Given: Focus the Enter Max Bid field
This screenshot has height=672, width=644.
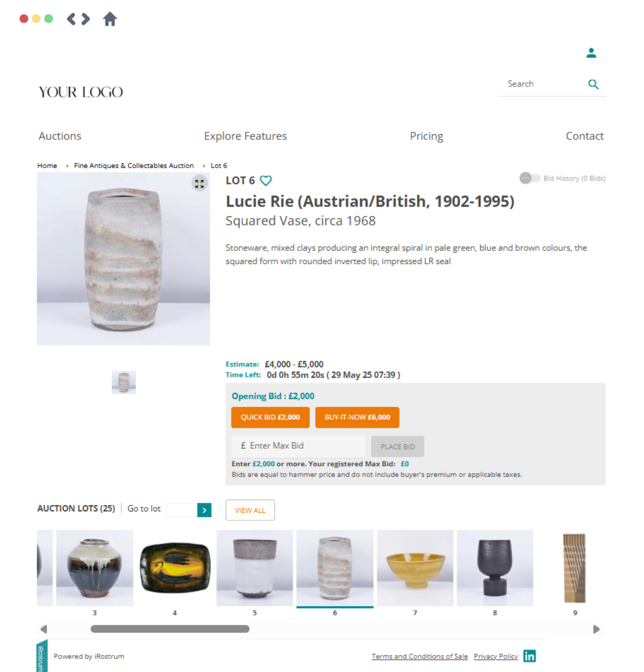Looking at the screenshot, I should coord(298,446).
